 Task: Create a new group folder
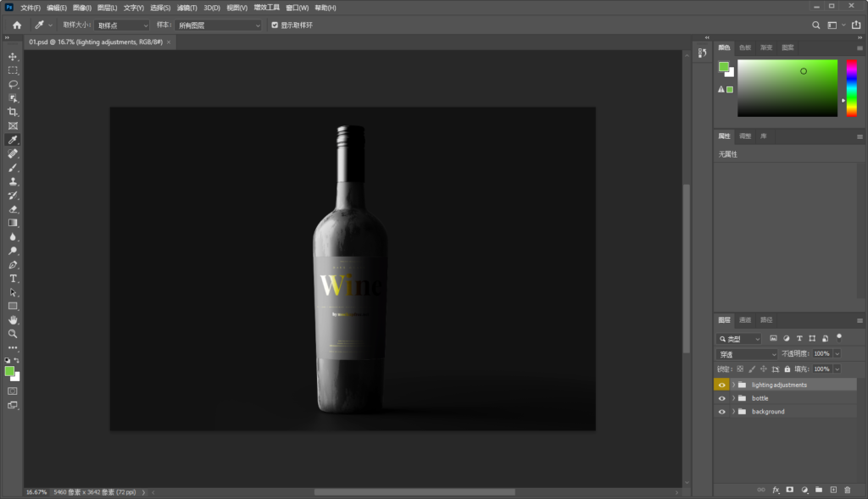pyautogui.click(x=819, y=490)
